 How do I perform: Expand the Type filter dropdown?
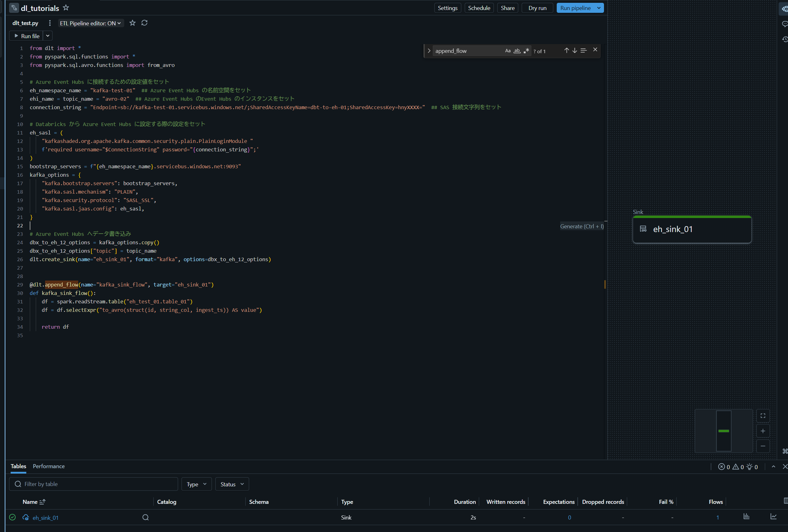196,484
